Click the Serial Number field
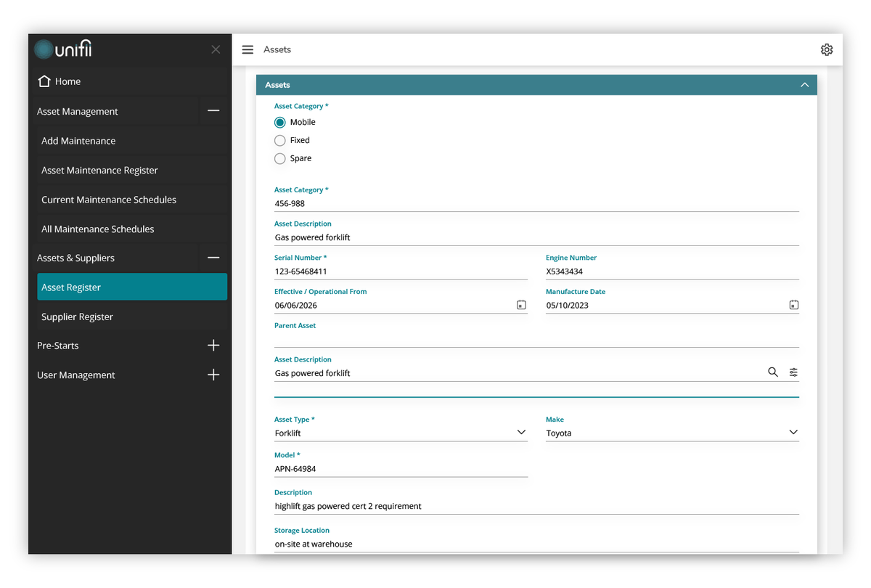 [401, 271]
